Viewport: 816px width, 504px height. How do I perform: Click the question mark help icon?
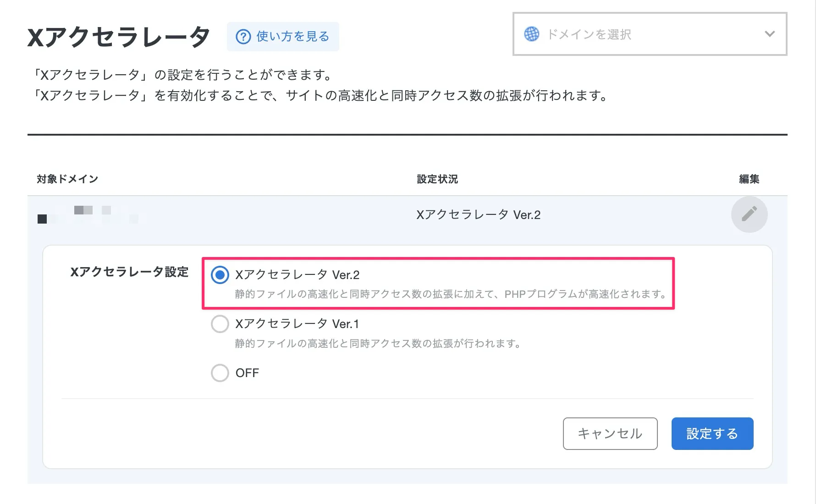click(243, 37)
